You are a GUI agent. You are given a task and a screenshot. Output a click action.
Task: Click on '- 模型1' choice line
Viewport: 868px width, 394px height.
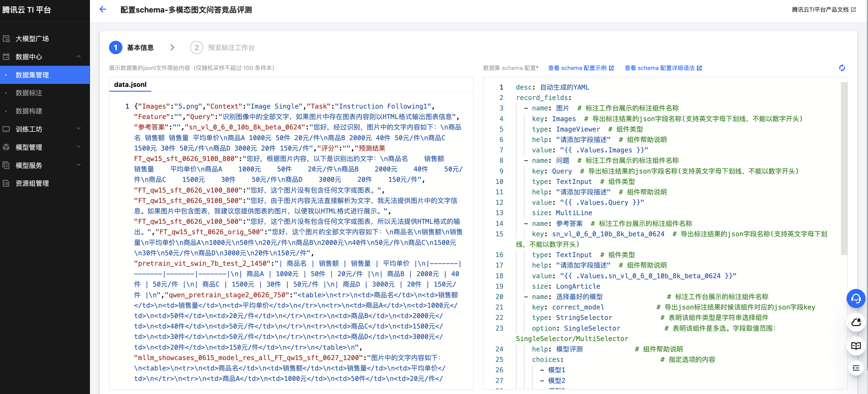tap(552, 370)
